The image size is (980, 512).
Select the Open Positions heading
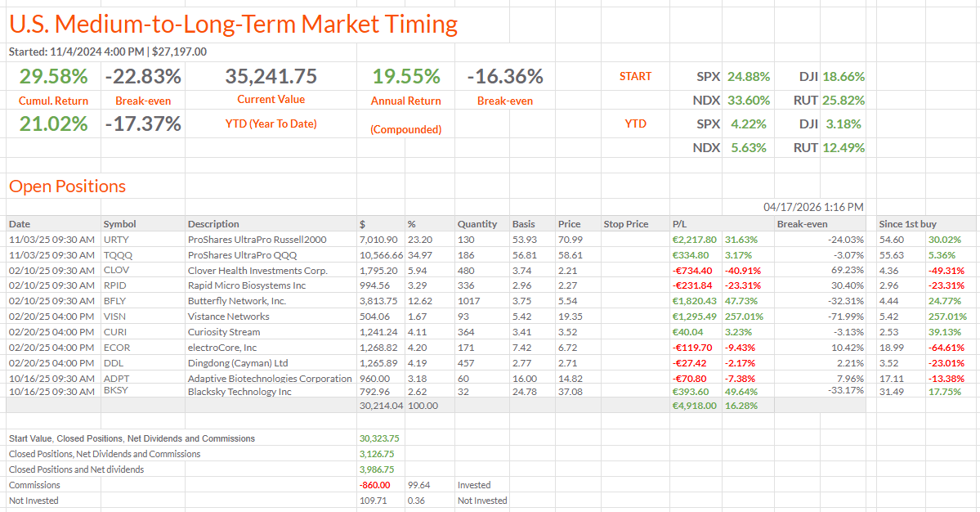click(68, 186)
